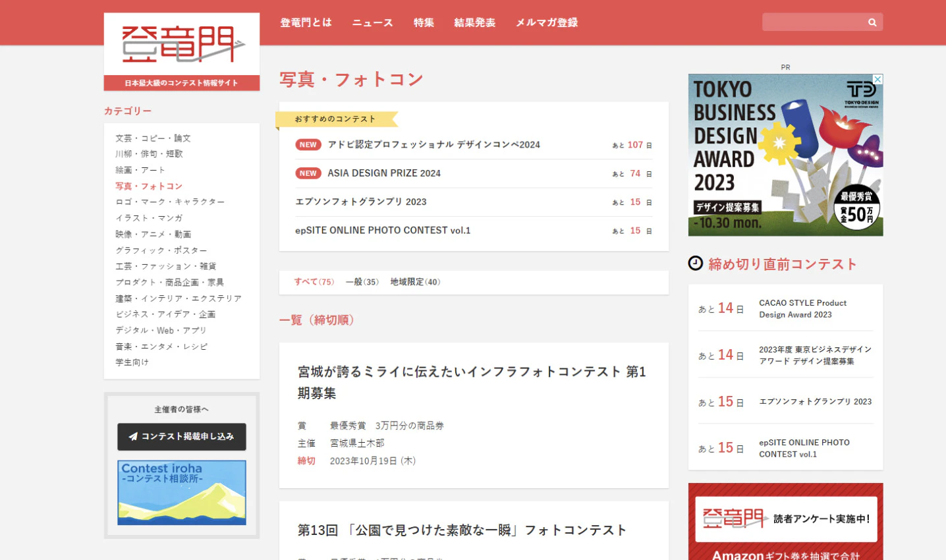946x560 pixels.
Task: Open epSITE ONLINE PHOTO CONTEST in deadline sidebar
Action: click(804, 449)
